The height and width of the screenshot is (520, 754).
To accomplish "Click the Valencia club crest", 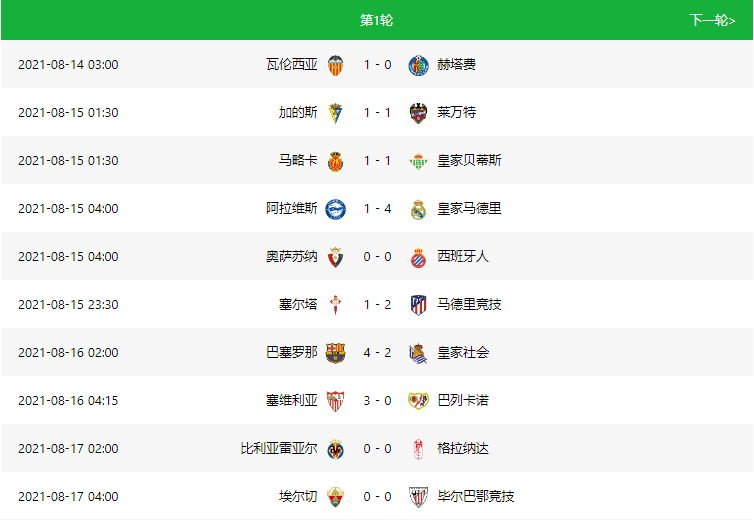I will 335,65.
